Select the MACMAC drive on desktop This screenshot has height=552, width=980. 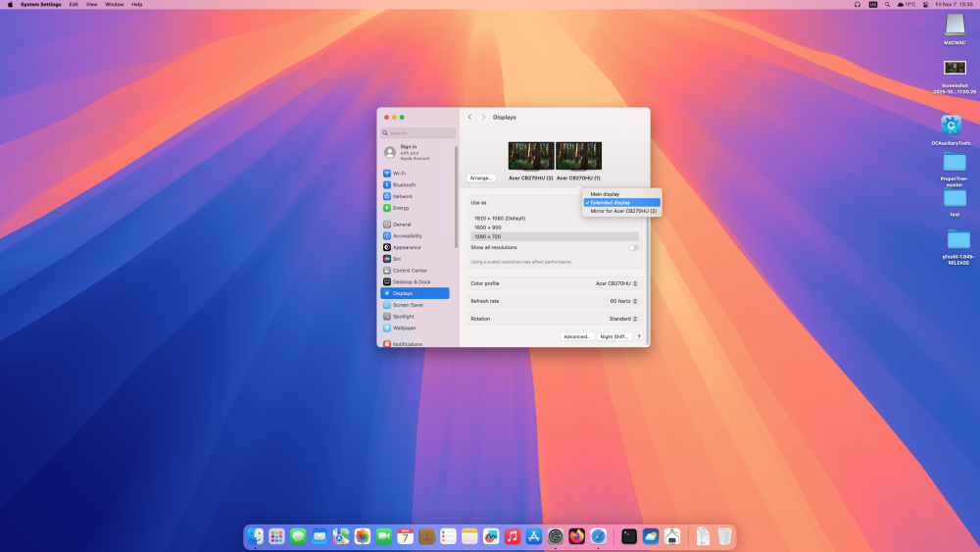coord(955,29)
